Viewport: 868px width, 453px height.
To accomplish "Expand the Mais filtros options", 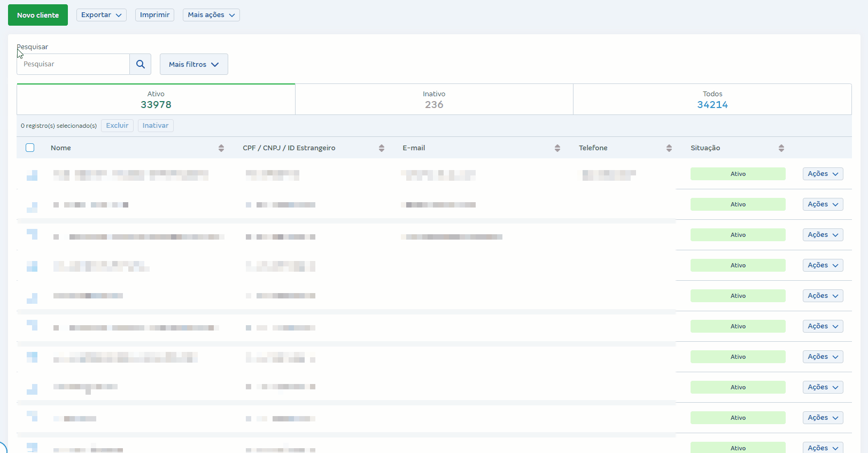I will (193, 64).
